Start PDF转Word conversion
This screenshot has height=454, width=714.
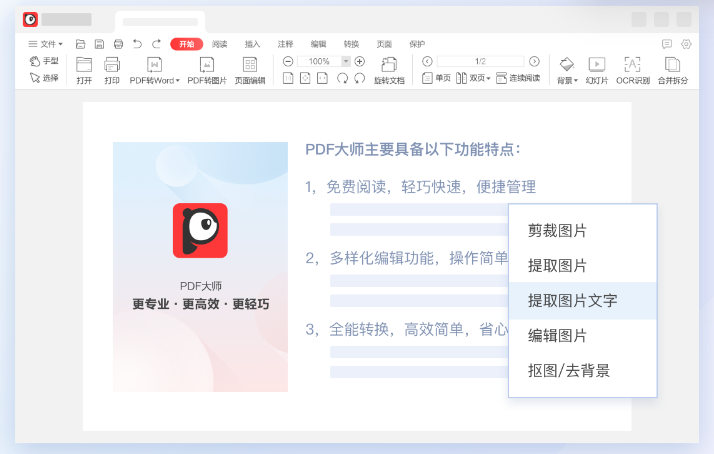152,71
